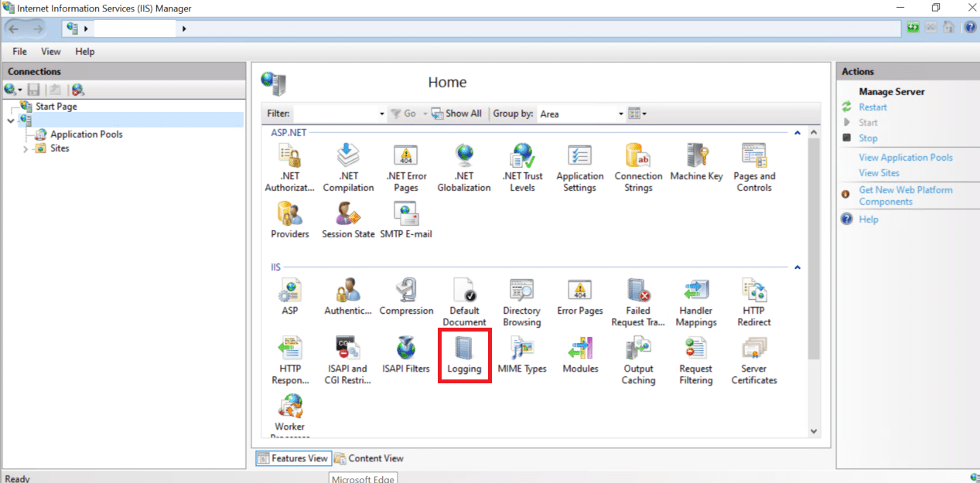Switch to the Content View tab
Image resolution: width=980 pixels, height=483 pixels.
[369, 458]
